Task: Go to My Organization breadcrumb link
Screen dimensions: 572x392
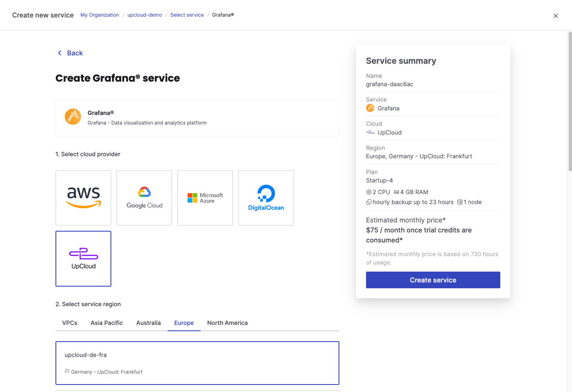Action: [x=100, y=15]
